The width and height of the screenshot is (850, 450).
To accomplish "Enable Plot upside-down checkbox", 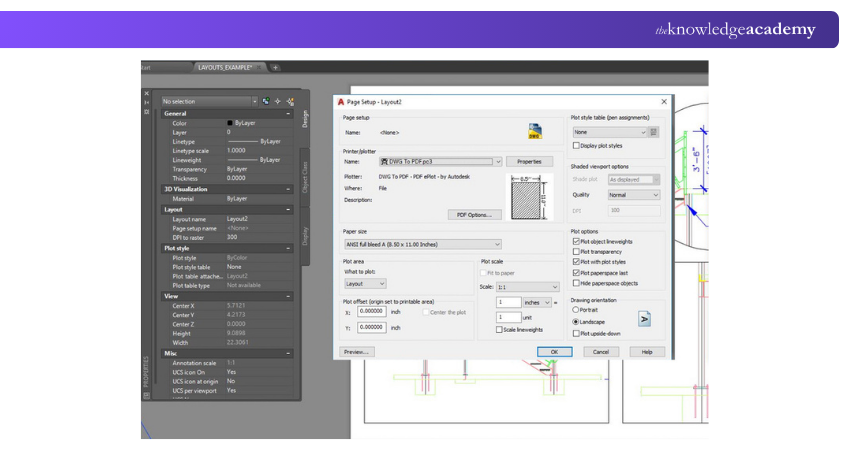I will [576, 333].
